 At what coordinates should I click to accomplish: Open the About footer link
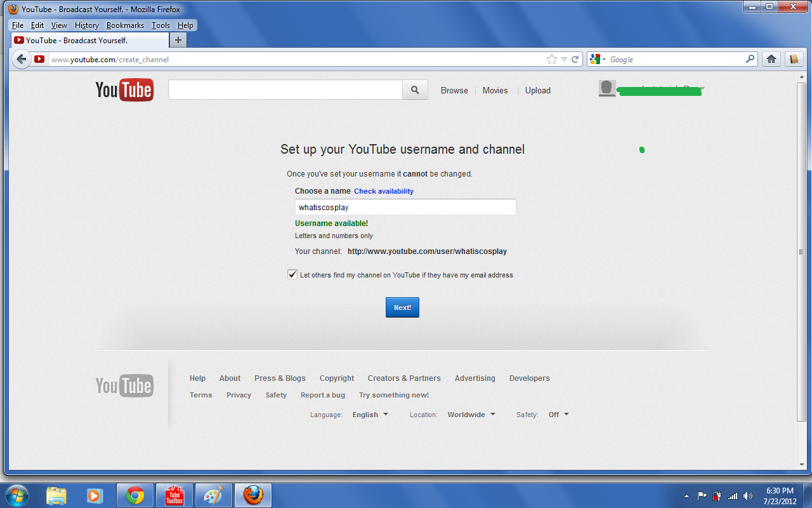pyautogui.click(x=230, y=378)
